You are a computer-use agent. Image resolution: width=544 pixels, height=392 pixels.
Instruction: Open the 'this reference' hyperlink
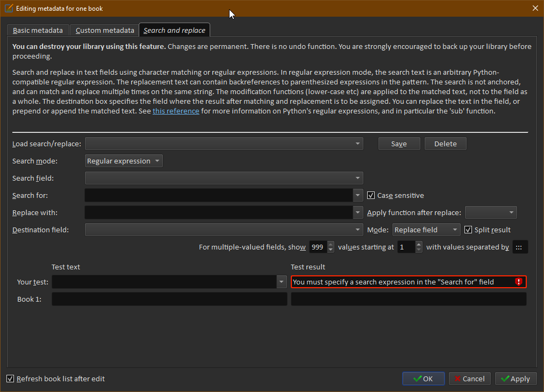[176, 111]
